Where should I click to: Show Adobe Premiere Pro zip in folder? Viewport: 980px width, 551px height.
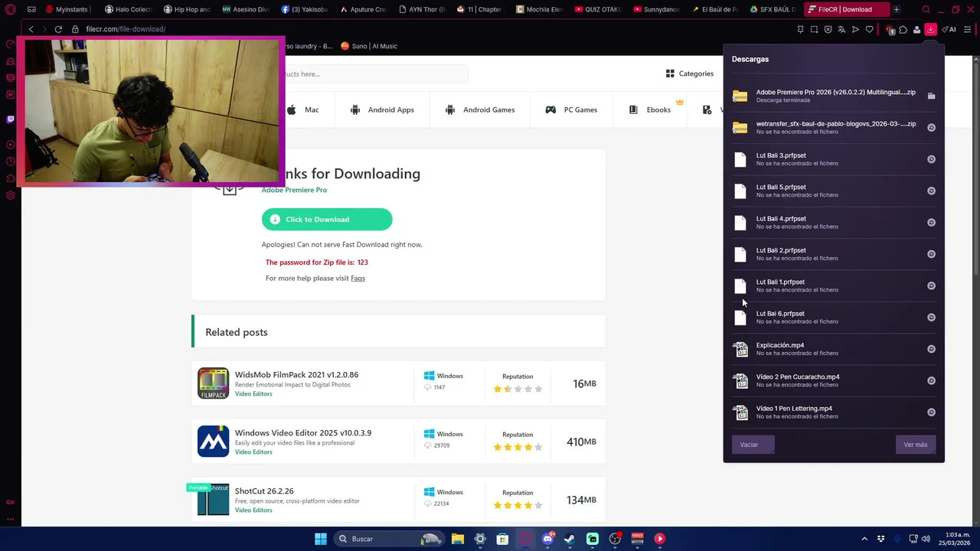point(931,96)
